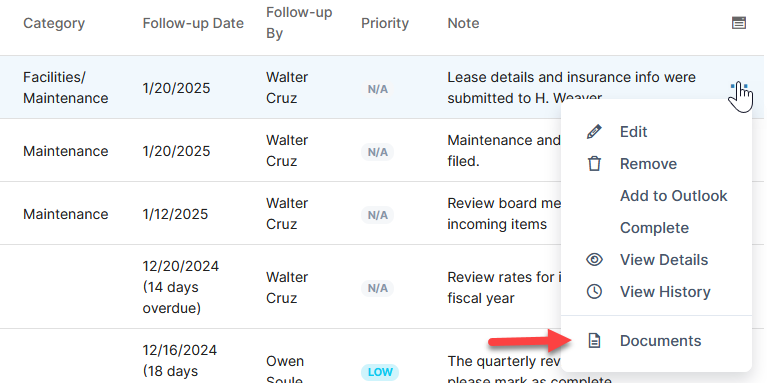The image size is (767, 383).
Task: Open the column chooser icon in header
Action: 739,23
